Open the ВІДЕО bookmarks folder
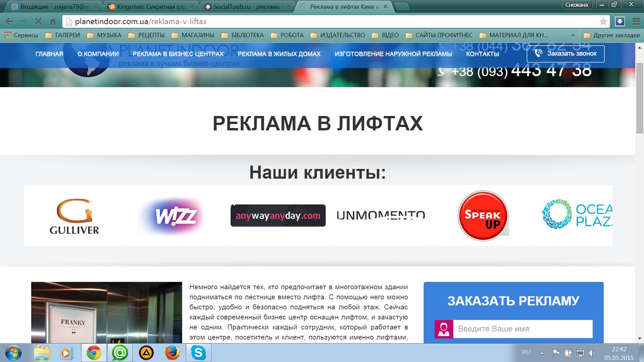The height and width of the screenshot is (362, 644). (x=385, y=35)
